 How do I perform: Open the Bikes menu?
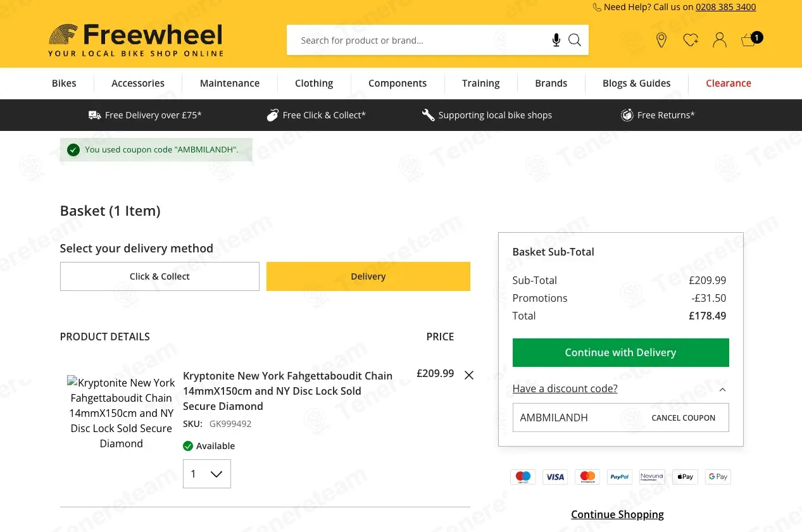pos(64,84)
